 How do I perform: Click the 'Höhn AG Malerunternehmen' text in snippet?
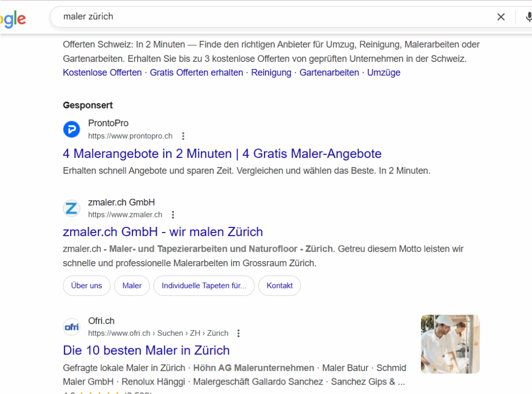coord(254,368)
